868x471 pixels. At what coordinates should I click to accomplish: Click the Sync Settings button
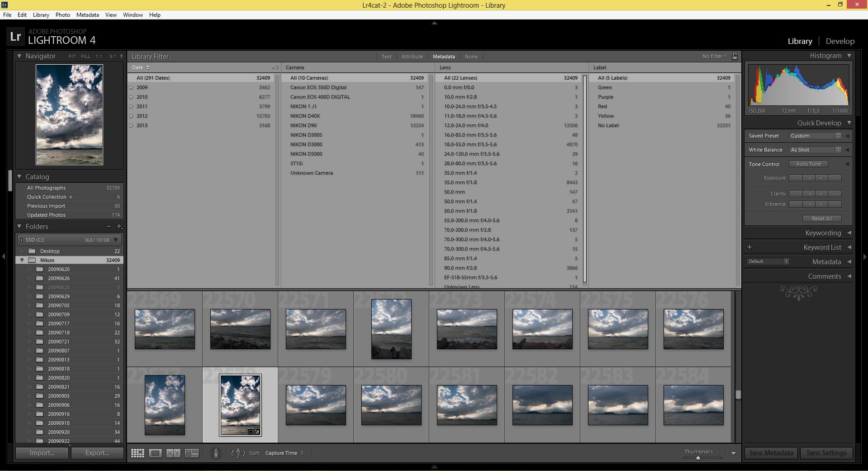point(826,453)
